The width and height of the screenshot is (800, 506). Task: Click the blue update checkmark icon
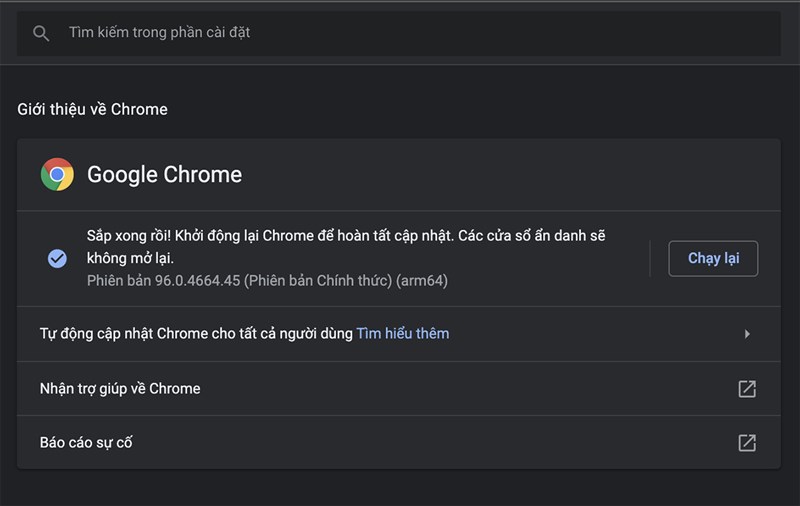57,259
